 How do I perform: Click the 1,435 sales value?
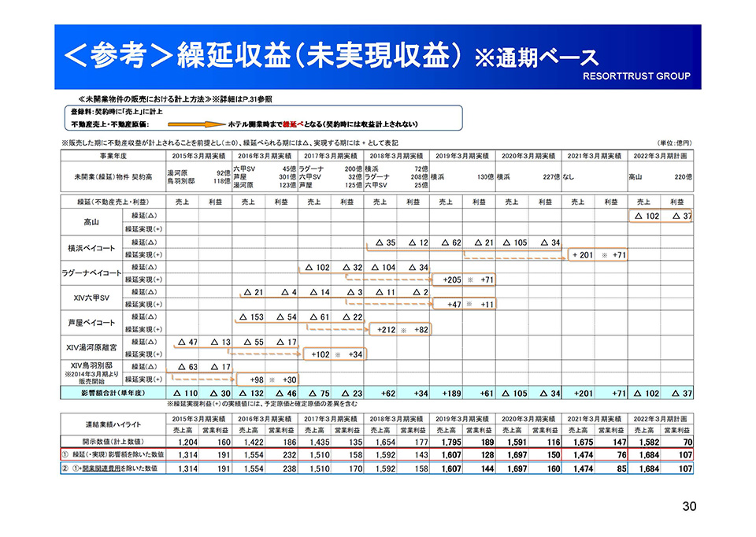[x=320, y=442]
